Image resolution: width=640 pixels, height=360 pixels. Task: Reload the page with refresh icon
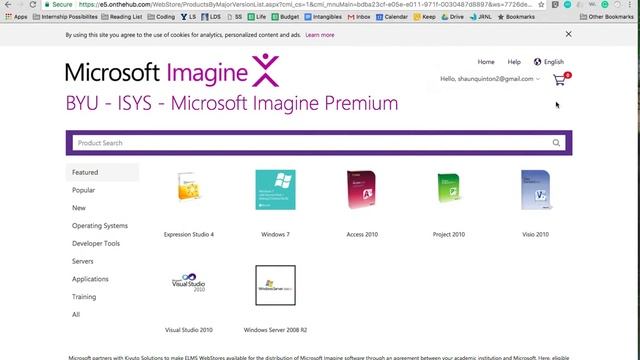click(33, 4)
